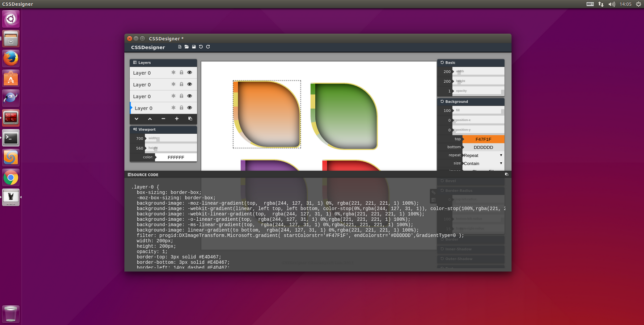Screen dimensions: 644x325
Task: Toggle visibility of the selected bottom layer
Action: pos(190,108)
